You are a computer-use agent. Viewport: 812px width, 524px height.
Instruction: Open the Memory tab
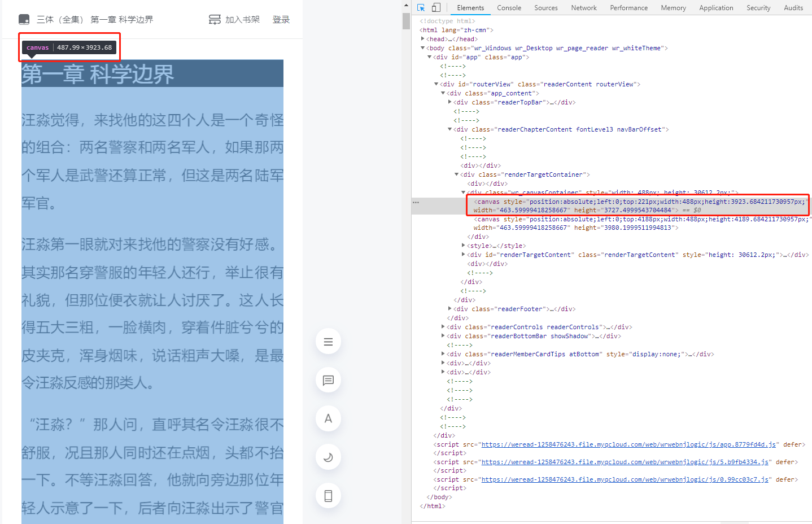point(674,8)
